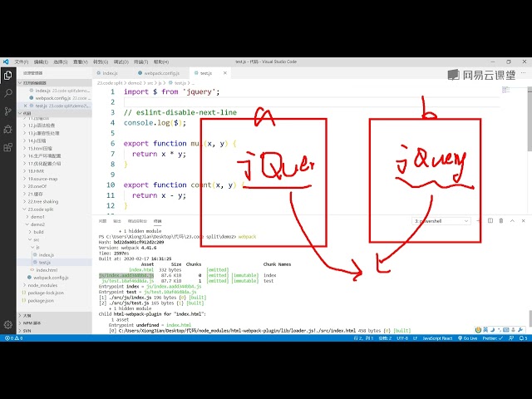Open the View menu

click(81, 62)
